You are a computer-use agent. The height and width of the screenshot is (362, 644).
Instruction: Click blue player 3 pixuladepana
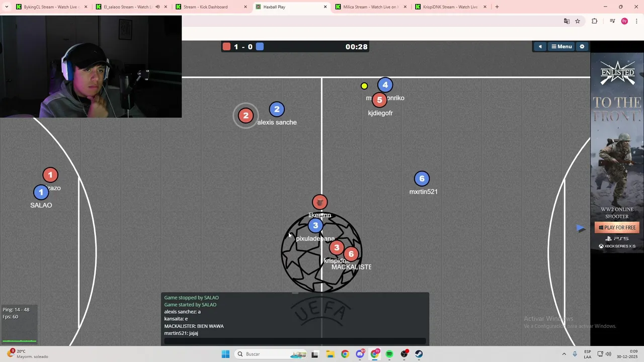[315, 226]
